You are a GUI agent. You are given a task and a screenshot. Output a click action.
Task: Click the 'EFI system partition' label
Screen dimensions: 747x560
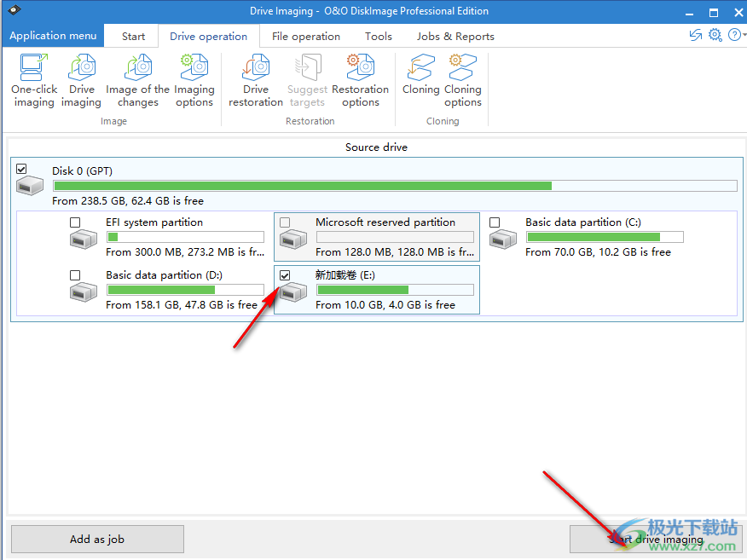tap(154, 222)
